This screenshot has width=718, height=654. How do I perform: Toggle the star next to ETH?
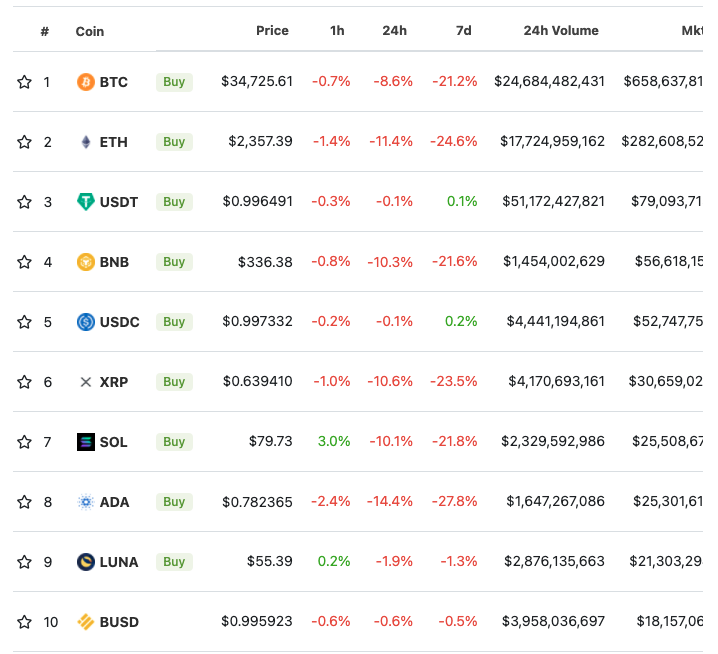tap(24, 142)
